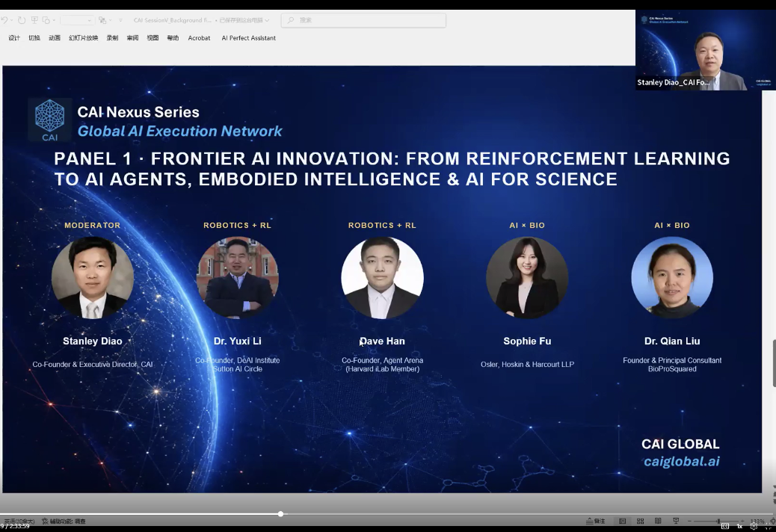Image resolution: width=776 pixels, height=532 pixels.
Task: Click the "CAI GLOBAL" text
Action: click(x=680, y=444)
